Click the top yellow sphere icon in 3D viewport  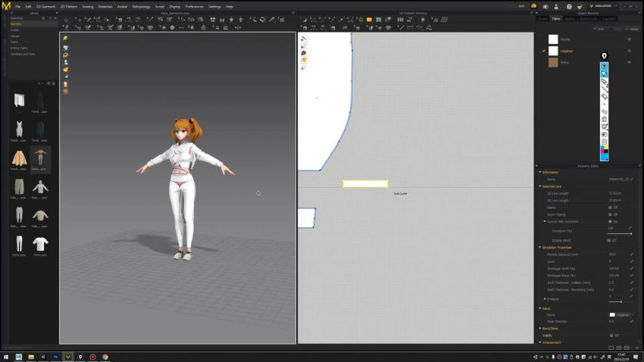[x=66, y=38]
